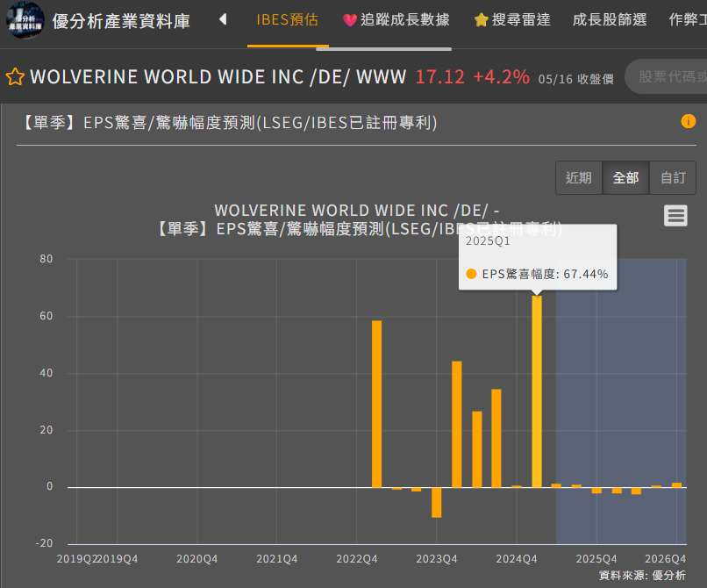Select the 近期 time range button

[x=579, y=178]
